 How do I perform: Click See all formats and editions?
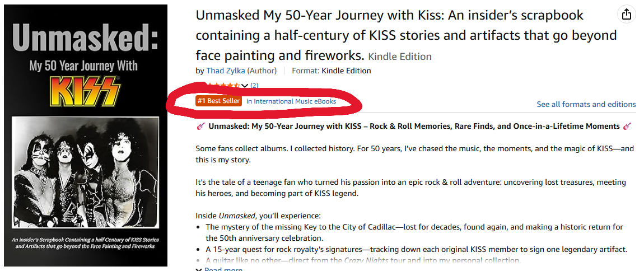pyautogui.click(x=586, y=104)
